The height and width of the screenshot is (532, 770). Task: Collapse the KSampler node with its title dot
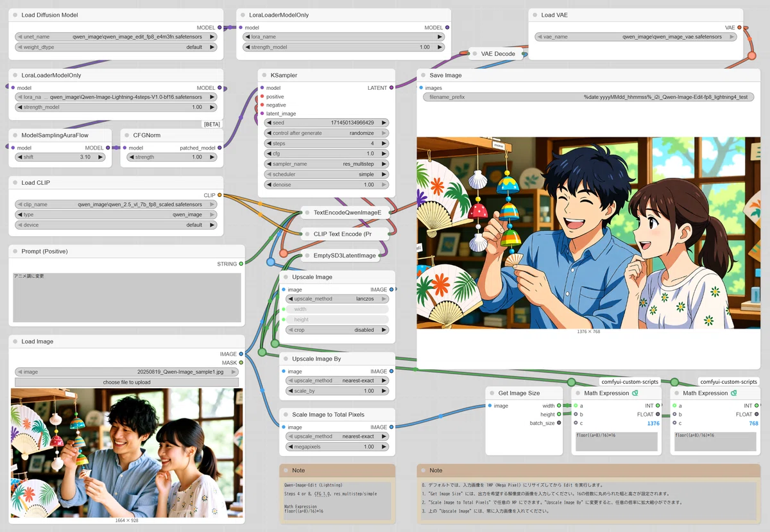[x=264, y=75]
